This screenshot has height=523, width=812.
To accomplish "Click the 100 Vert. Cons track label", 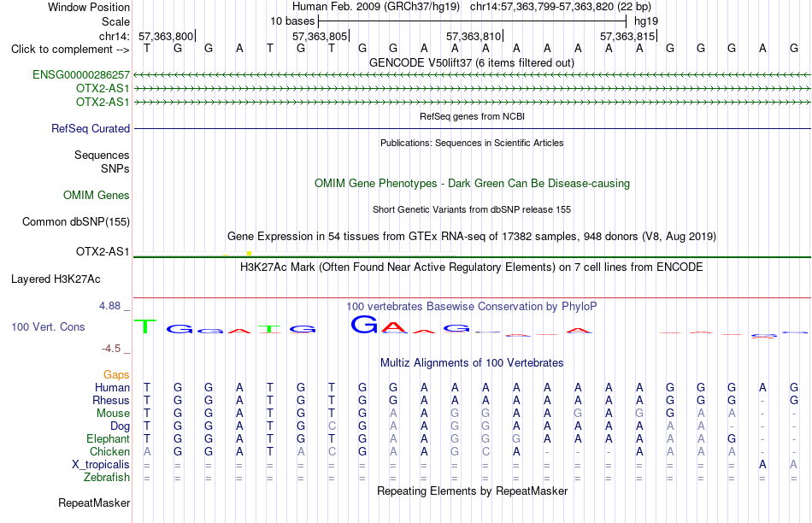I will [x=48, y=326].
